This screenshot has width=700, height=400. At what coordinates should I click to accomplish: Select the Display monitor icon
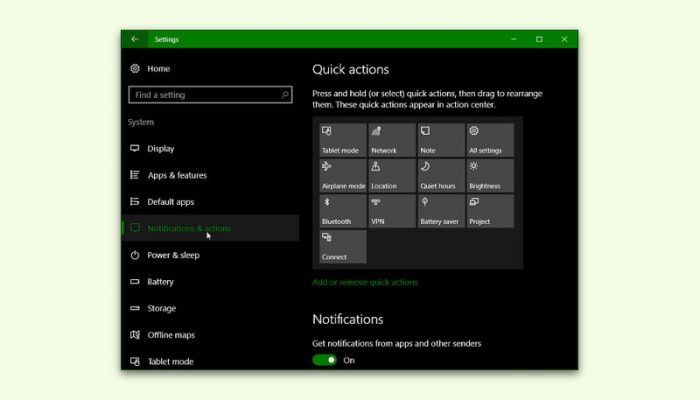pos(134,148)
